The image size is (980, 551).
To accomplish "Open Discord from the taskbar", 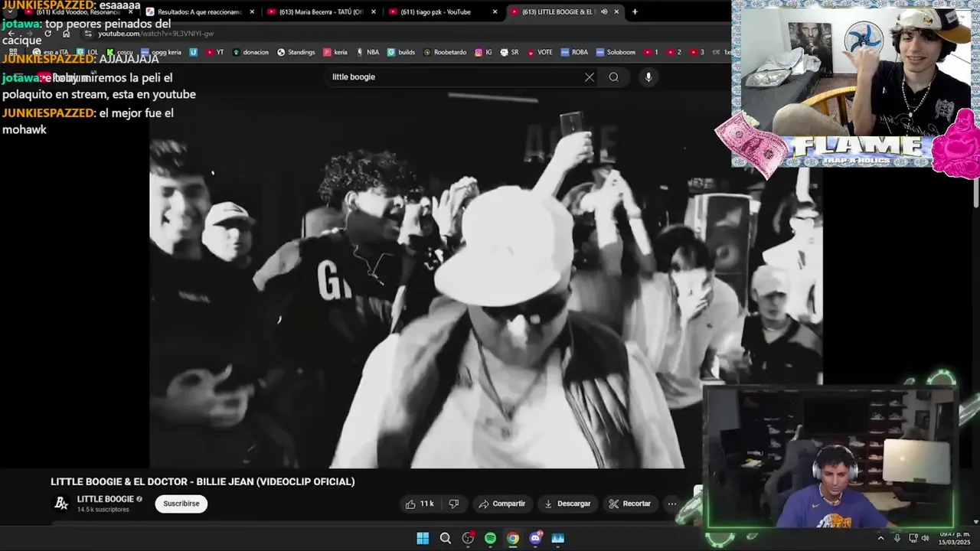I will tap(535, 538).
